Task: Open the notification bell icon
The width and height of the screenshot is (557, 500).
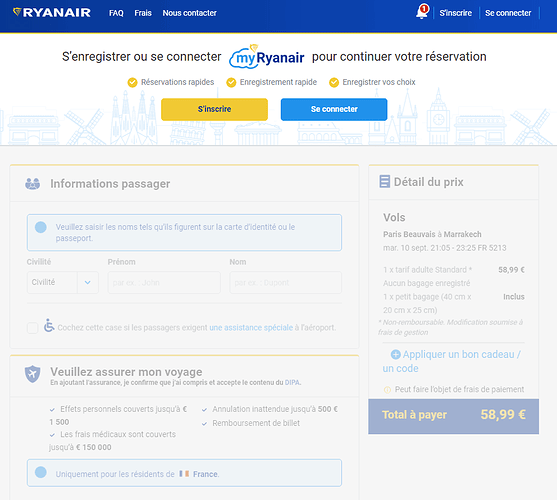Action: (x=422, y=12)
